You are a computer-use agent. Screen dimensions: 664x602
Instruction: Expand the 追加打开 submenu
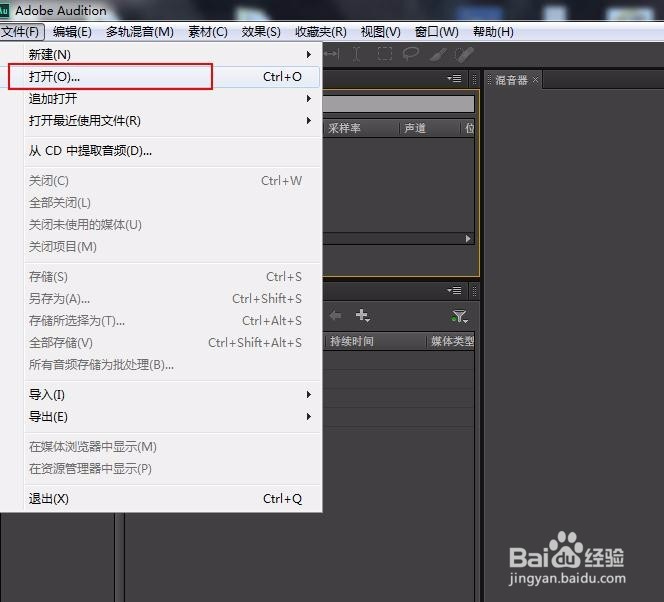172,99
